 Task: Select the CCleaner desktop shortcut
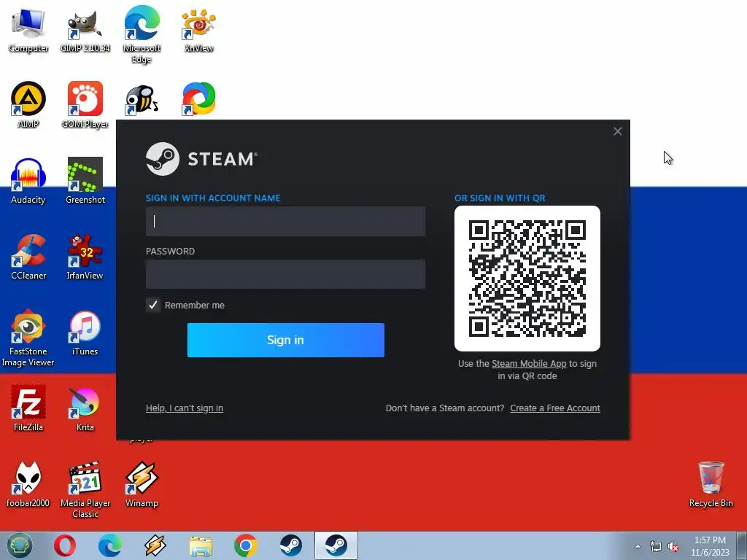(28, 257)
